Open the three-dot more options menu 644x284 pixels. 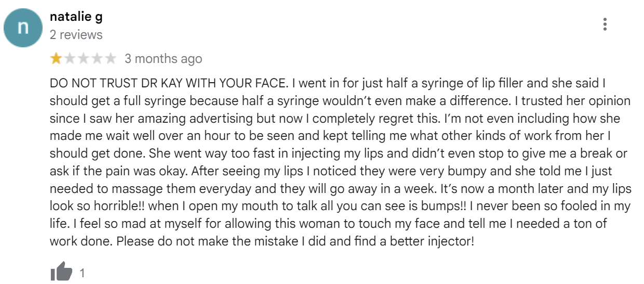click(605, 24)
